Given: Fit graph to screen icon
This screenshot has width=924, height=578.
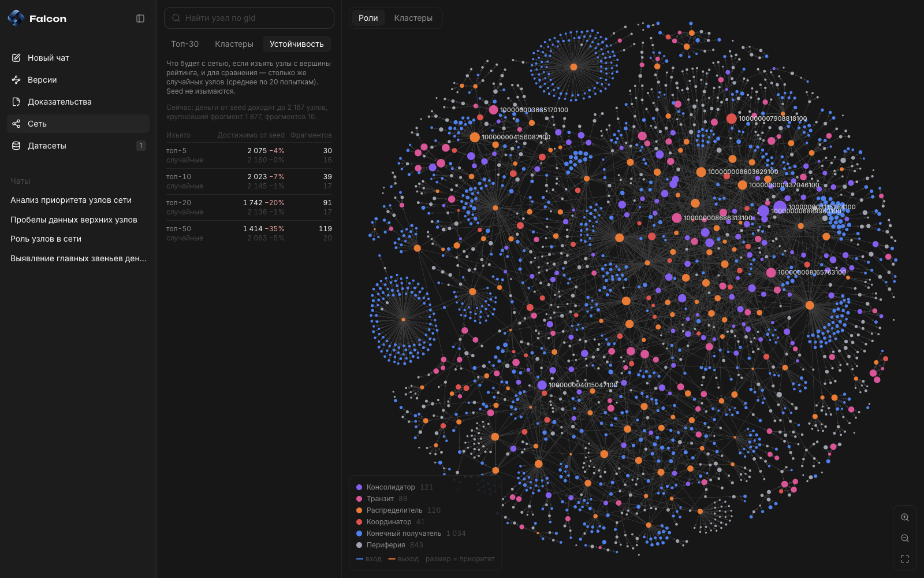Looking at the screenshot, I should click(x=905, y=559).
